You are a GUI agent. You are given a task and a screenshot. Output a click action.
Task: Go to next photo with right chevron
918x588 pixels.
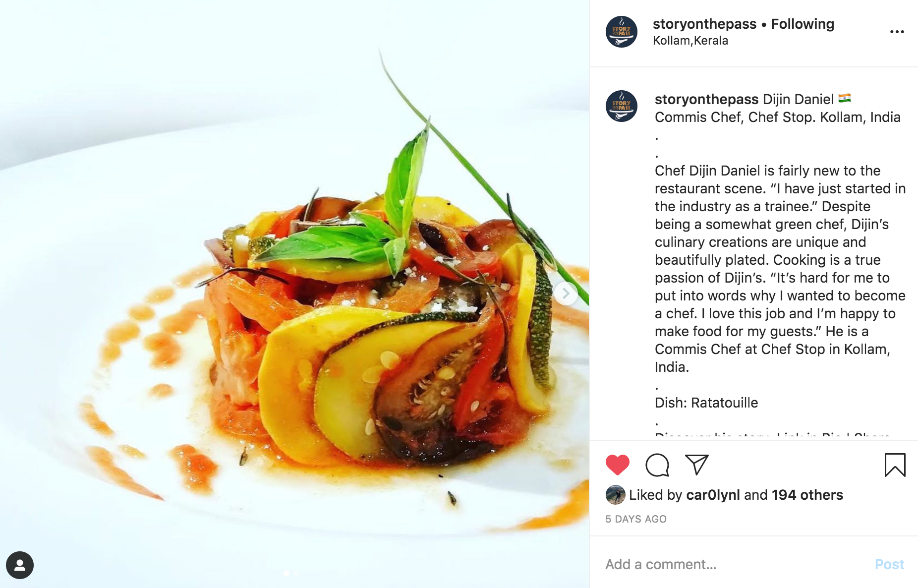coord(566,294)
